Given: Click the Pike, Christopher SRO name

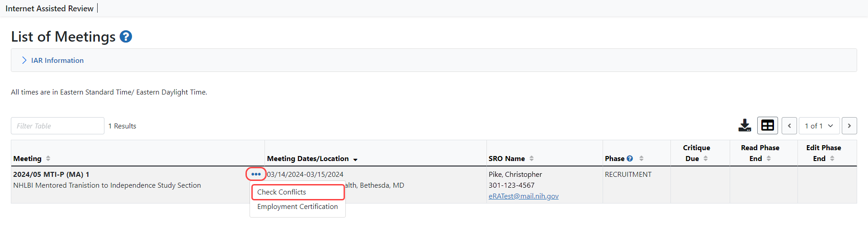Looking at the screenshot, I should [x=515, y=174].
